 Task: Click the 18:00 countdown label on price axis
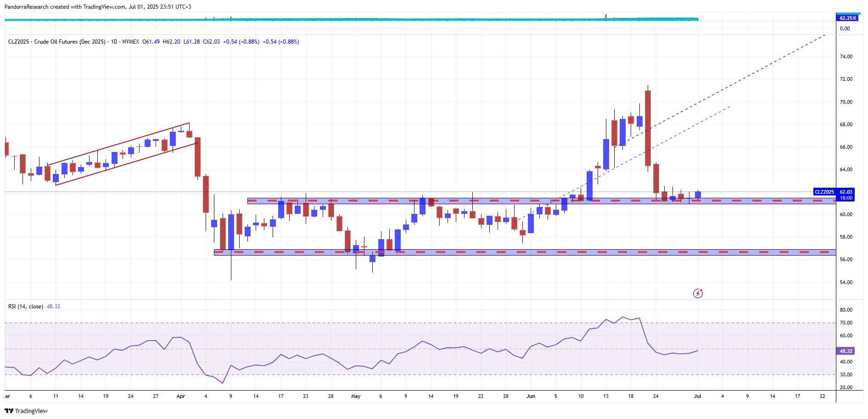pyautogui.click(x=846, y=198)
